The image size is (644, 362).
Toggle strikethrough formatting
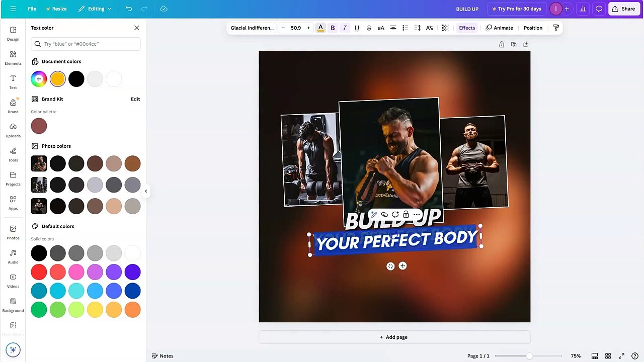369,28
